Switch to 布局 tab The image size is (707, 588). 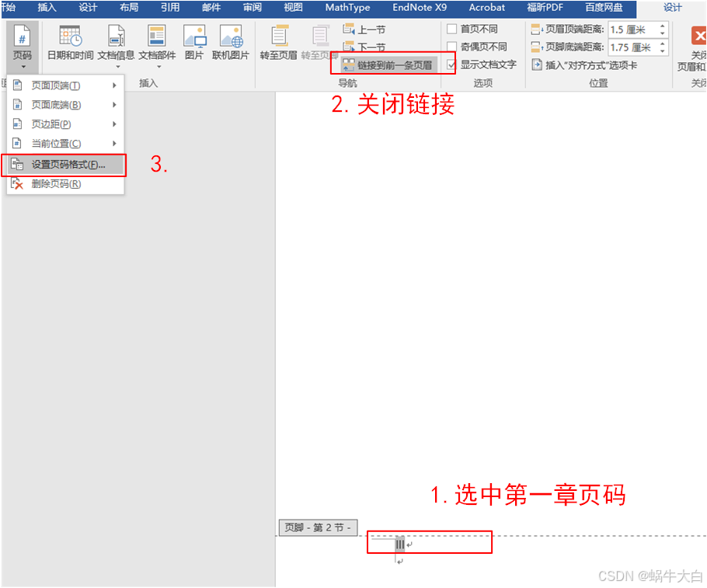coord(129,7)
